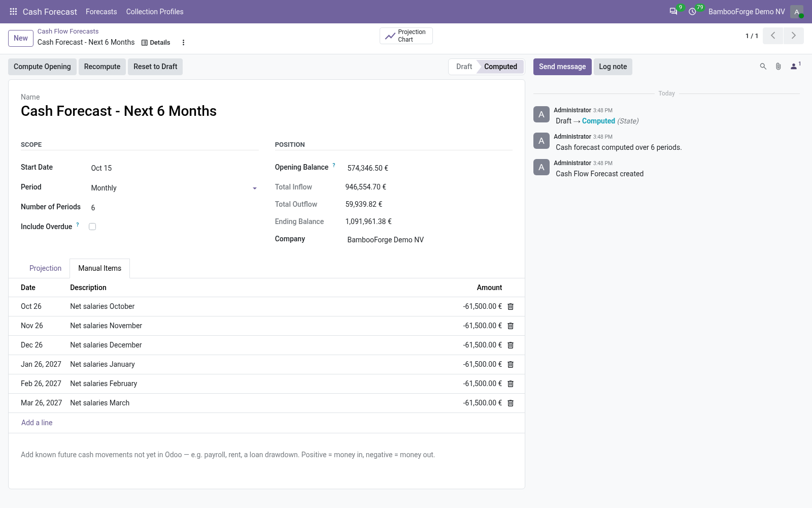
Task: Open the conversations messages icon
Action: pos(673,11)
